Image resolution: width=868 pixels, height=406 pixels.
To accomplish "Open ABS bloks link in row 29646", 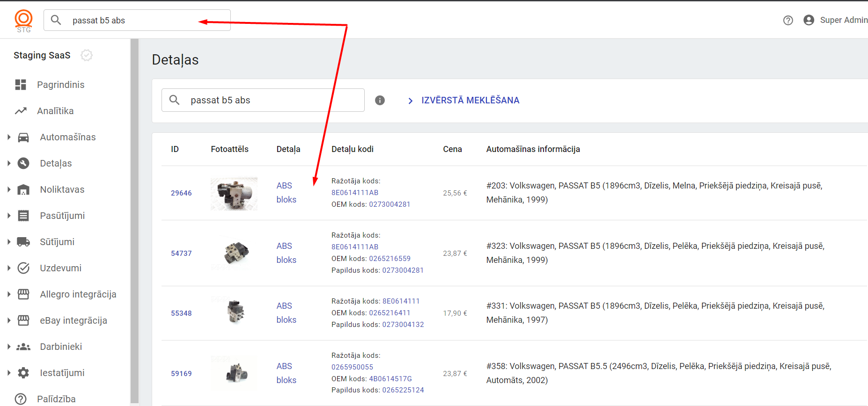I will pos(286,193).
